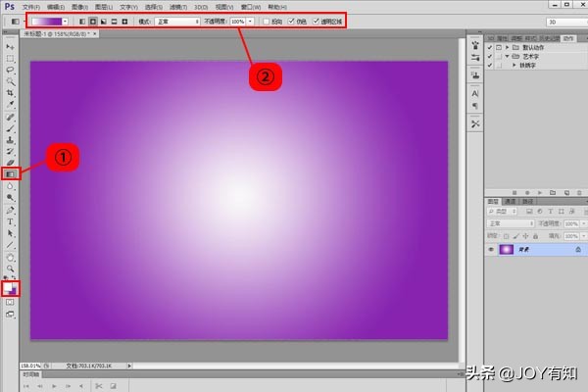Click the foreground color swatch
Viewport: 588px width, 392px height.
pos(8,287)
